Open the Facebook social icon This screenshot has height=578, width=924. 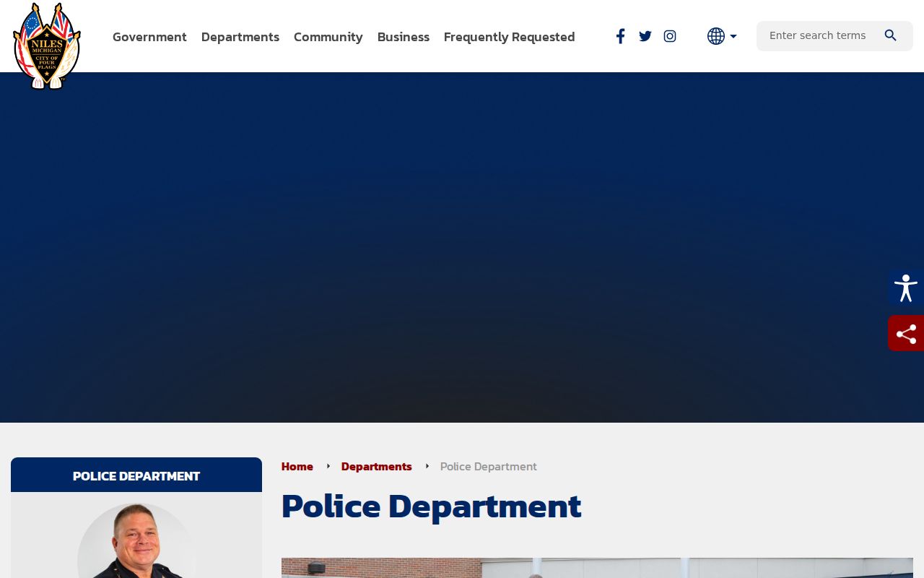[x=620, y=36]
